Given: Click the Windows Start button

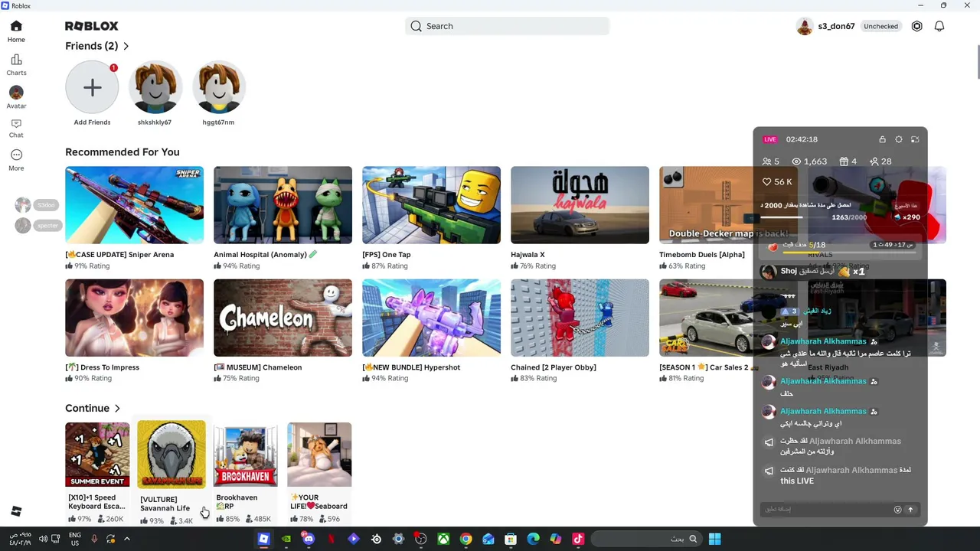Looking at the screenshot, I should pyautogui.click(x=714, y=539).
